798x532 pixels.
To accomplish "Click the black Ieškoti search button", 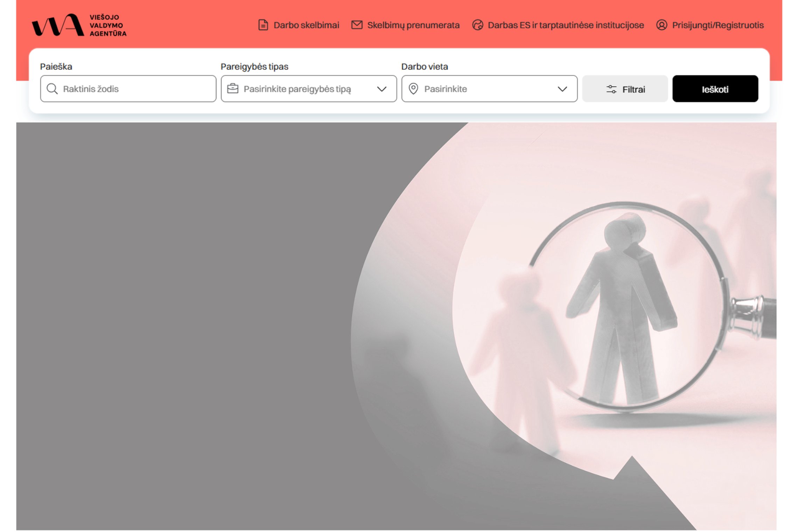I will (x=715, y=89).
